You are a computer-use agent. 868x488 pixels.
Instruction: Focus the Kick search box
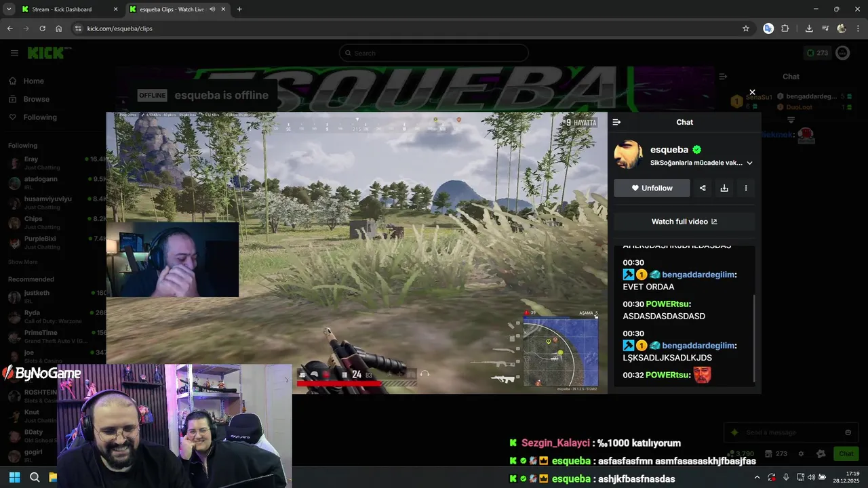(x=434, y=53)
